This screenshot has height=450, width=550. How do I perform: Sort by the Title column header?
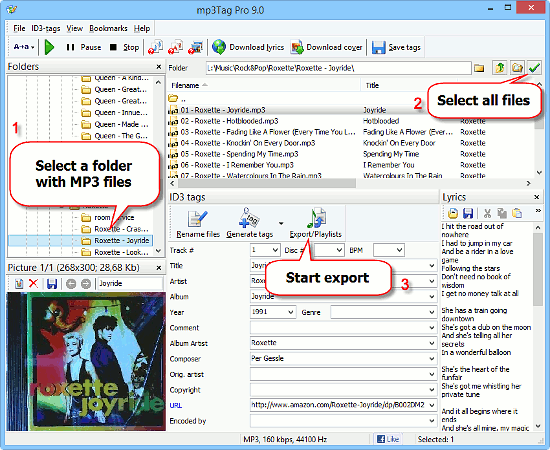click(x=409, y=86)
